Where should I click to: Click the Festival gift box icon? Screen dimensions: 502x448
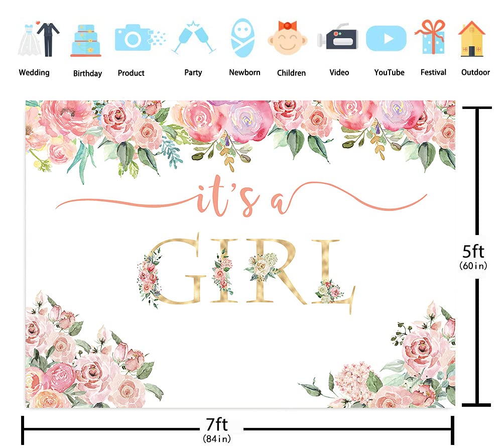[431, 37]
